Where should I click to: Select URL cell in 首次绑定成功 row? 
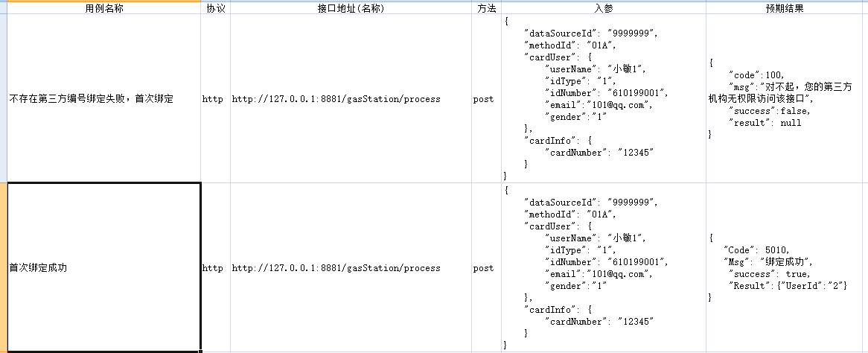point(351,267)
